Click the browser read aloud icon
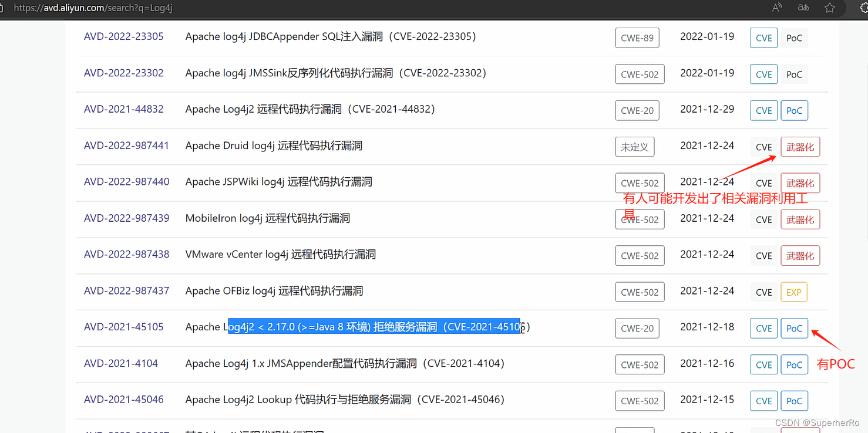 point(777,8)
